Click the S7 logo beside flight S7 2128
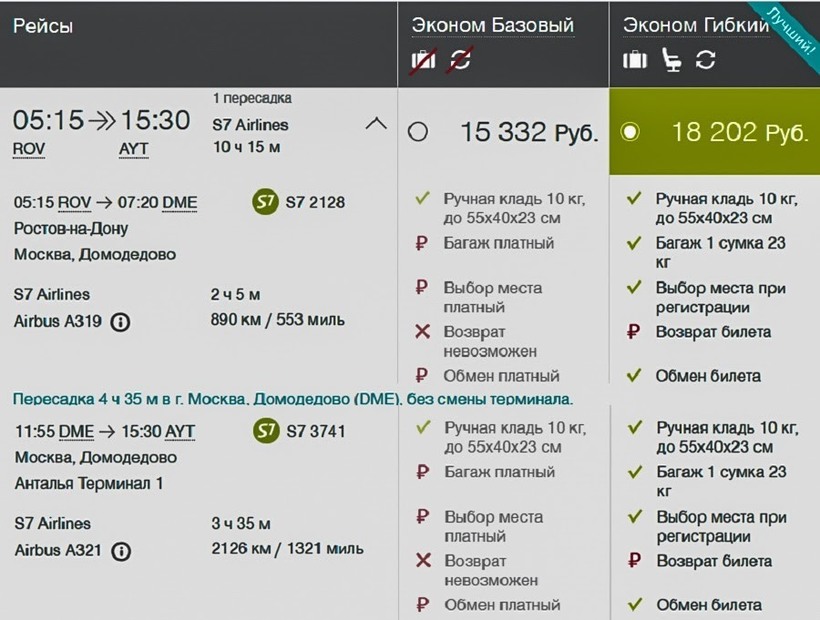This screenshot has width=820, height=620. coord(265,202)
